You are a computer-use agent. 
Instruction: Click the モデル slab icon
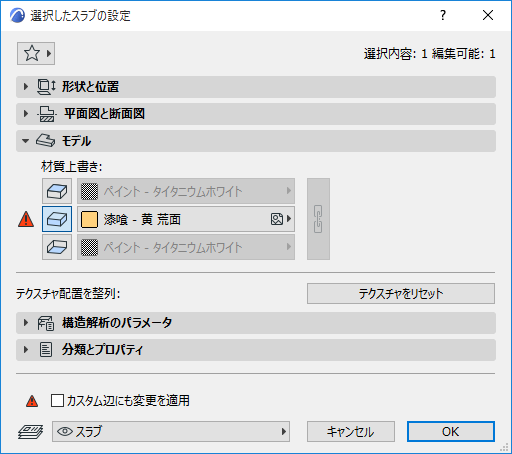[45, 141]
